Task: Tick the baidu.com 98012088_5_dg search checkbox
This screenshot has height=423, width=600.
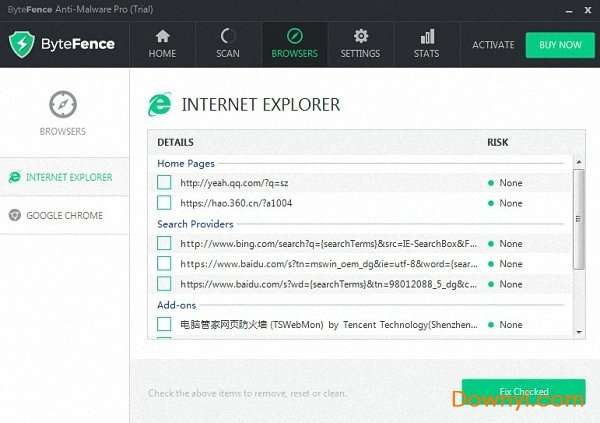Action: pyautogui.click(x=164, y=284)
